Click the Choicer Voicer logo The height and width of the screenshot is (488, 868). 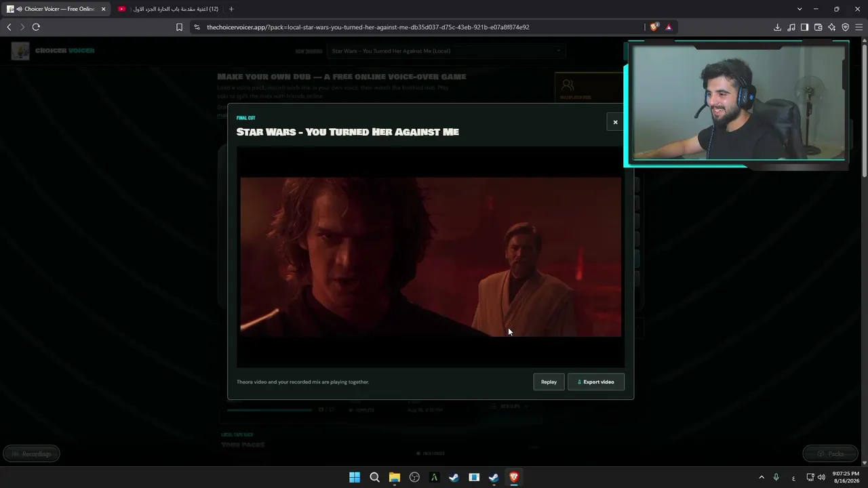coord(53,51)
